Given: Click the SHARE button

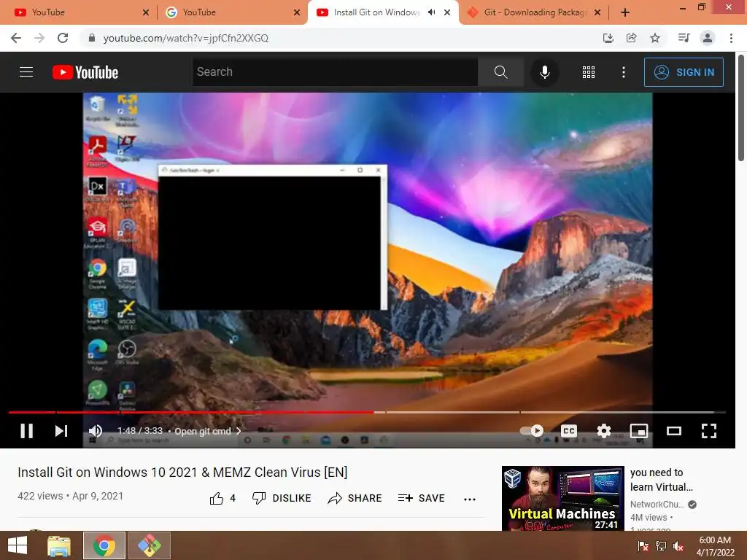Looking at the screenshot, I should click(x=355, y=498).
